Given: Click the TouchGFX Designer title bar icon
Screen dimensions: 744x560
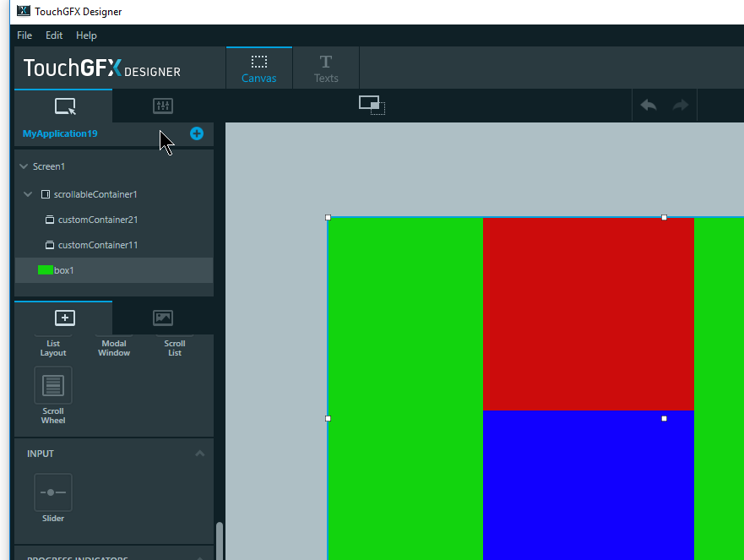Looking at the screenshot, I should (24, 11).
